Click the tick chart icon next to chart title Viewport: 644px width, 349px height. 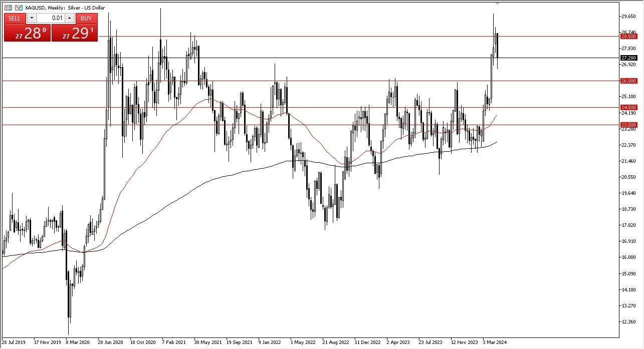[18, 8]
